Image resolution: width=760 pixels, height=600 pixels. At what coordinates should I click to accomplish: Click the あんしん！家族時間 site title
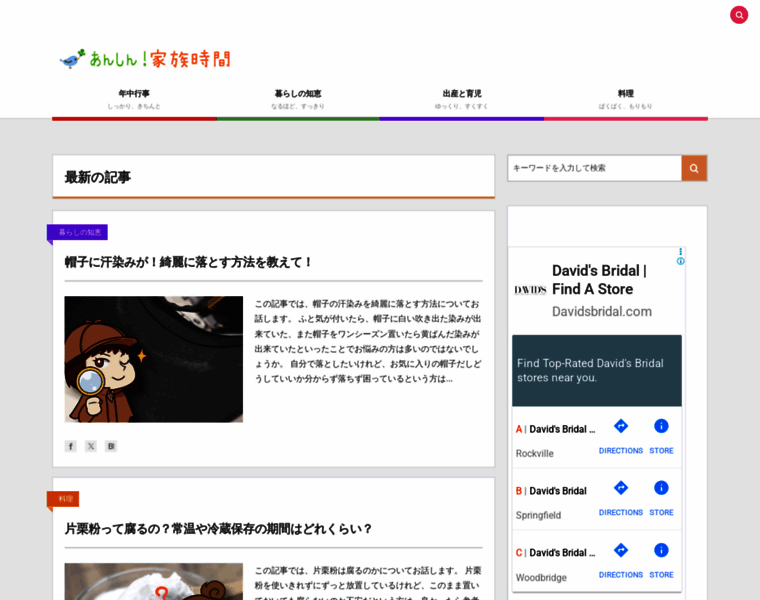[x=160, y=59]
